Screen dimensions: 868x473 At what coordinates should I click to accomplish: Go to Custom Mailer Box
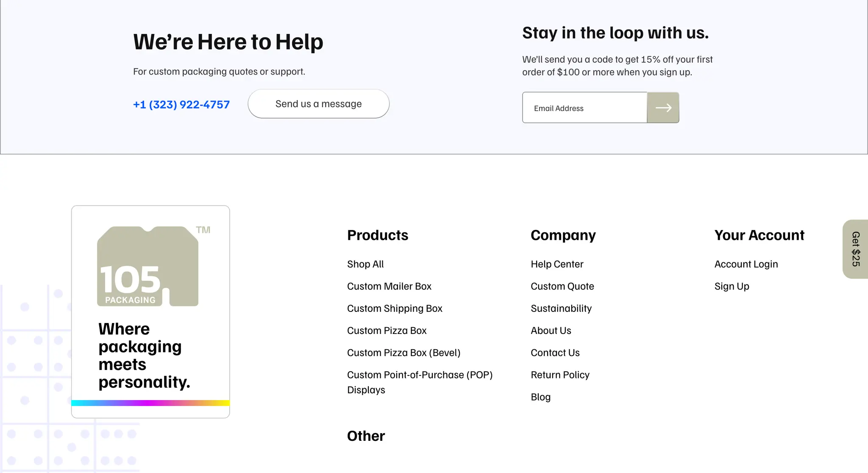(389, 286)
